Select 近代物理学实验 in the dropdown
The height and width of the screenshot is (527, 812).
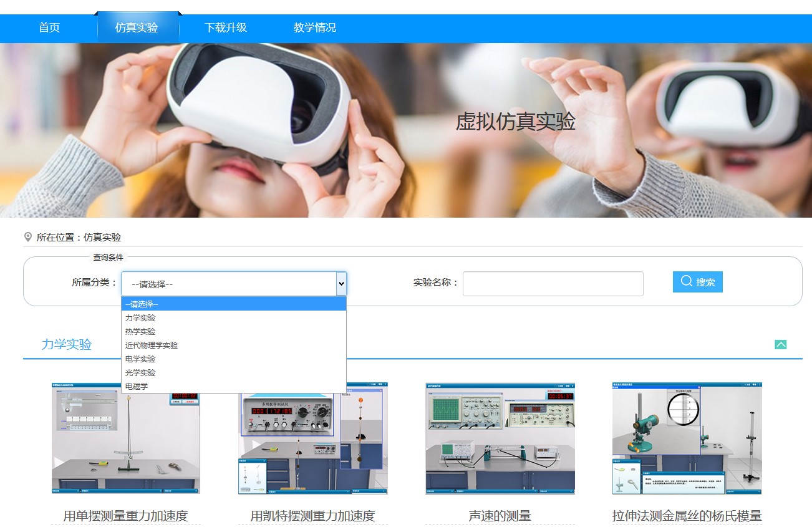click(x=152, y=346)
